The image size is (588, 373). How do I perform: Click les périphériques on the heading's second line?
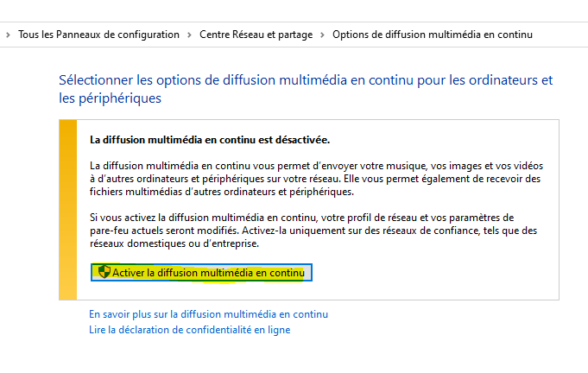110,98
